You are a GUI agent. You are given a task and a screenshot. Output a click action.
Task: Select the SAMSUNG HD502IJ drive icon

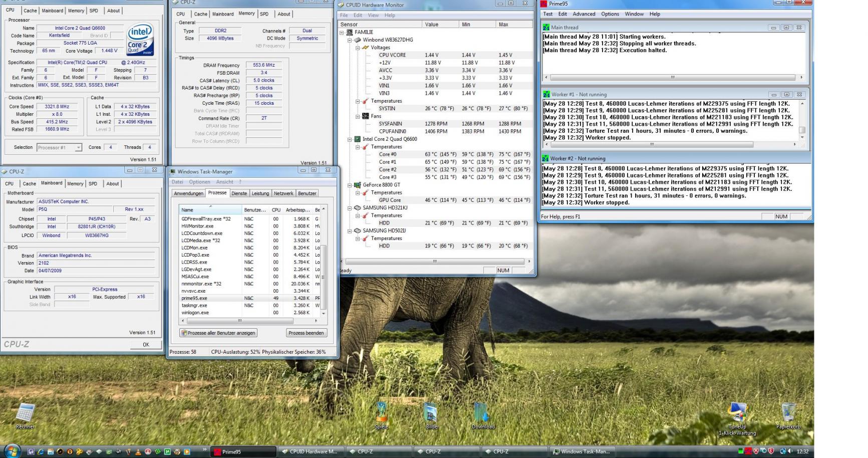[358, 231]
